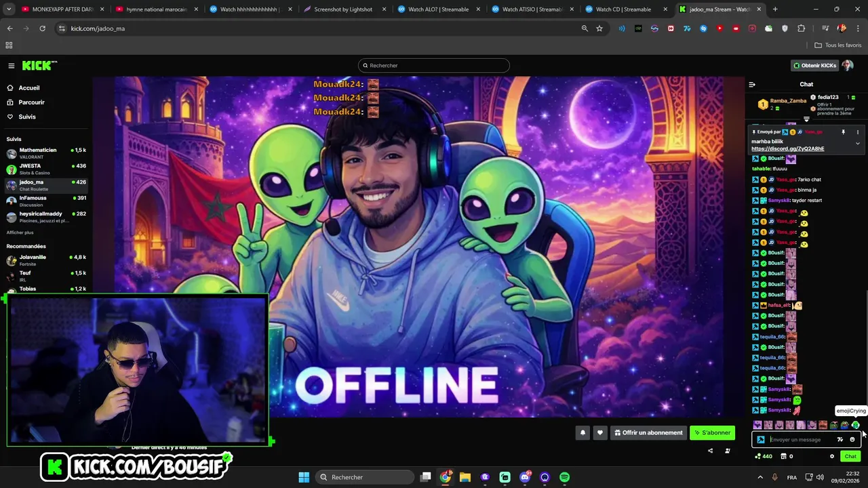Open Discord from the taskbar
The height and width of the screenshot is (488, 868).
click(525, 477)
